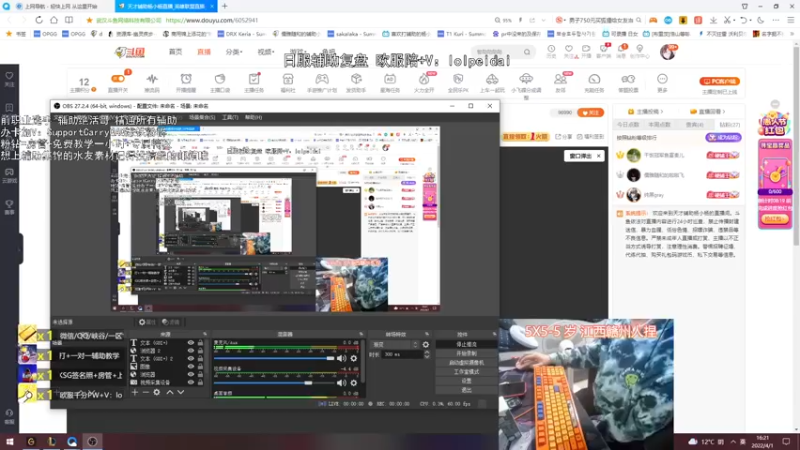This screenshot has width=800, height=450.
Task: Expand the 直播回看 arrow link
Action: (x=707, y=111)
